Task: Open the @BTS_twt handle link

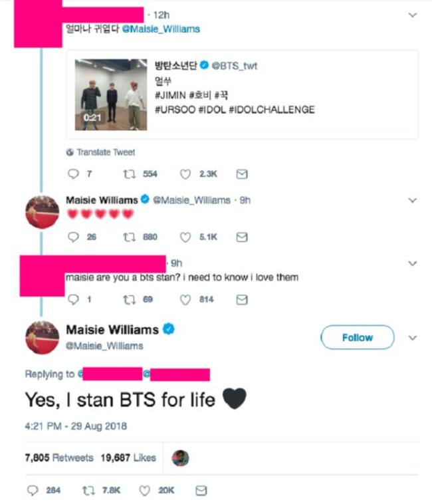Action: [234, 66]
